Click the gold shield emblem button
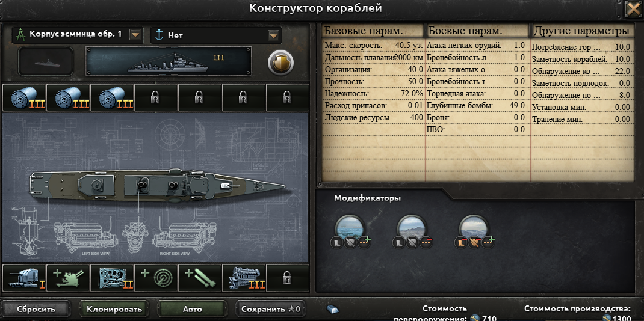Screen dimensions: 644x321 point(280,62)
